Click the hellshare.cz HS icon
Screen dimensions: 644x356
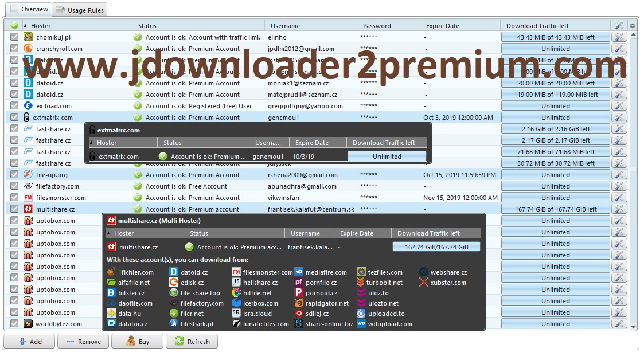[x=236, y=283]
